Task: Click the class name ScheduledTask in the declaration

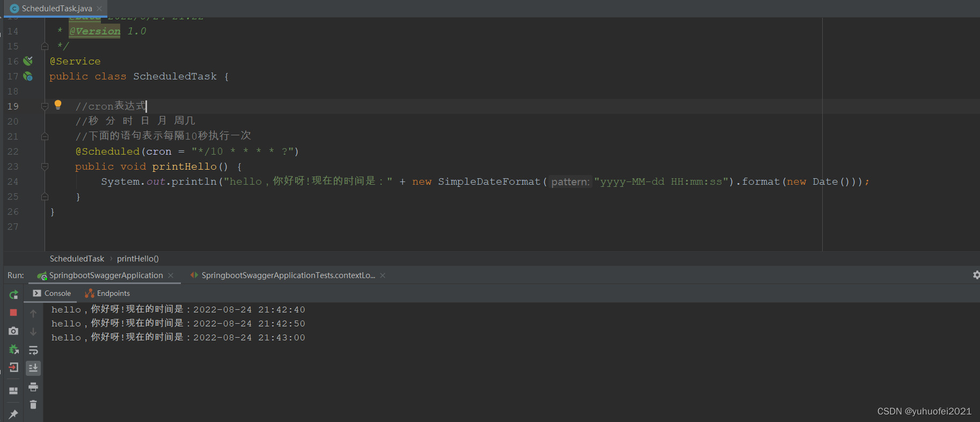Action: pyautogui.click(x=175, y=76)
